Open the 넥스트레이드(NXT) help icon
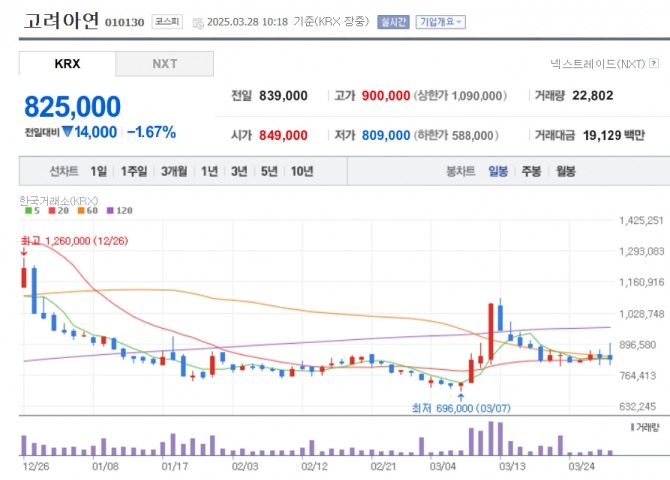The height and width of the screenshot is (480, 670). point(654,64)
